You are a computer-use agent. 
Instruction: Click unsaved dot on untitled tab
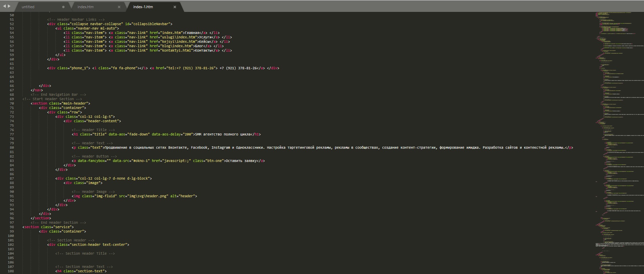(x=63, y=7)
